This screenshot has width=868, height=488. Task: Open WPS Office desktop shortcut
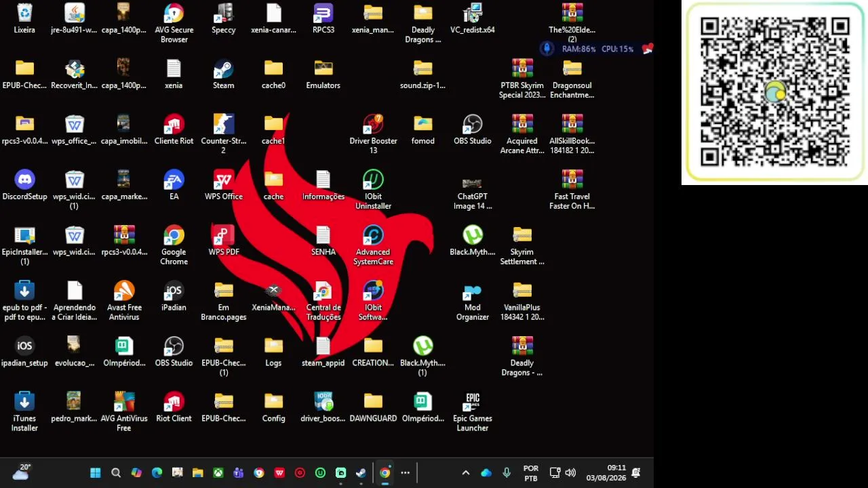tap(224, 186)
